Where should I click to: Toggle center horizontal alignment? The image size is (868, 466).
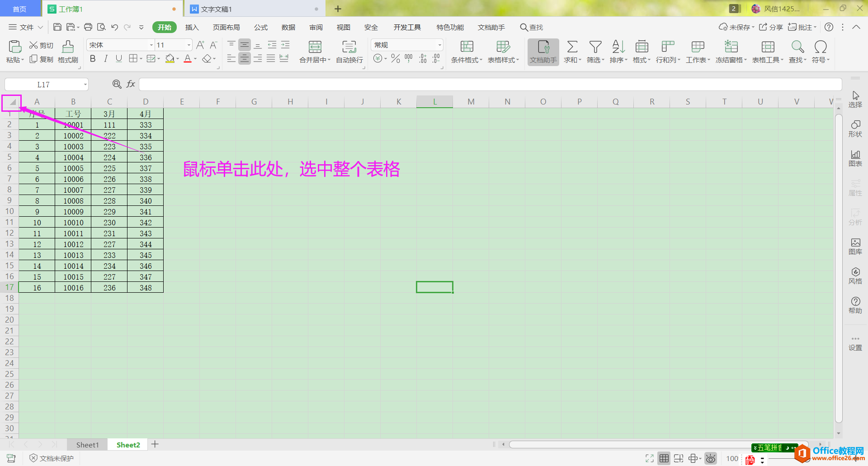[x=245, y=58]
